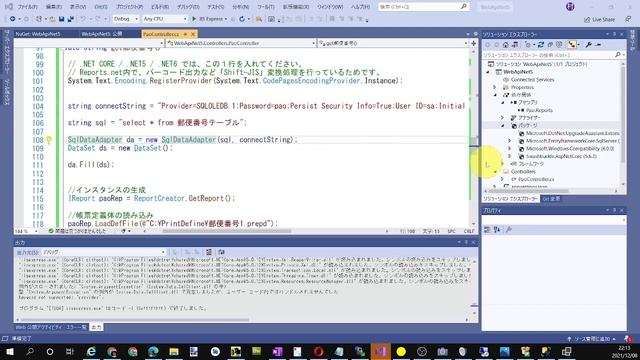
Task: Click Switch Views icon in Solution Explorer
Action: 515,44
